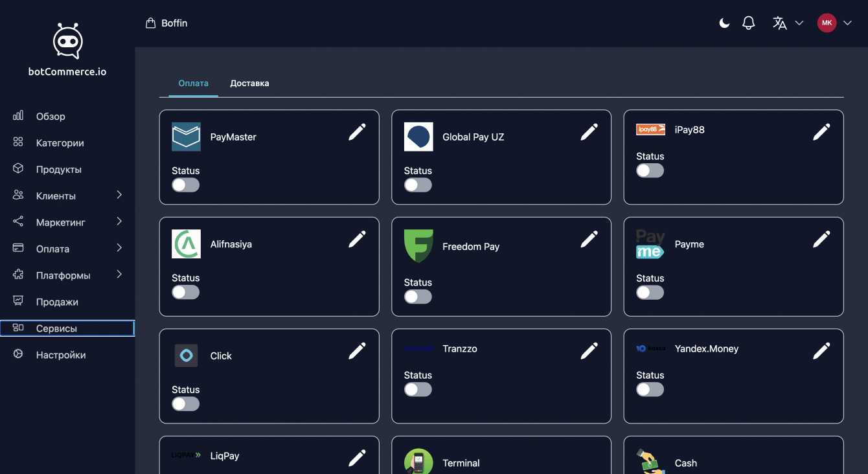Click the Payme logo thumbnail

click(650, 244)
